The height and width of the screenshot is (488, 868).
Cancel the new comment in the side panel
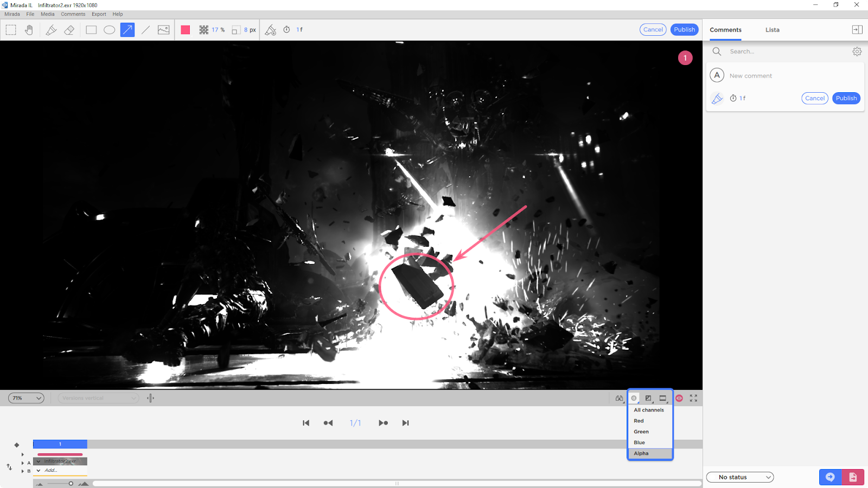[x=815, y=98]
